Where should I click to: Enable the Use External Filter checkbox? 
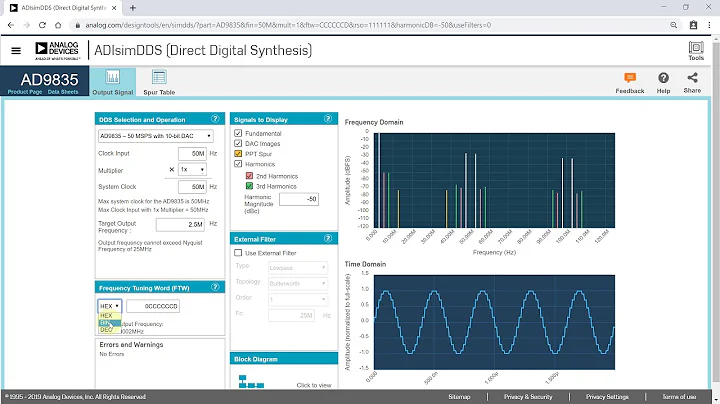tap(238, 252)
